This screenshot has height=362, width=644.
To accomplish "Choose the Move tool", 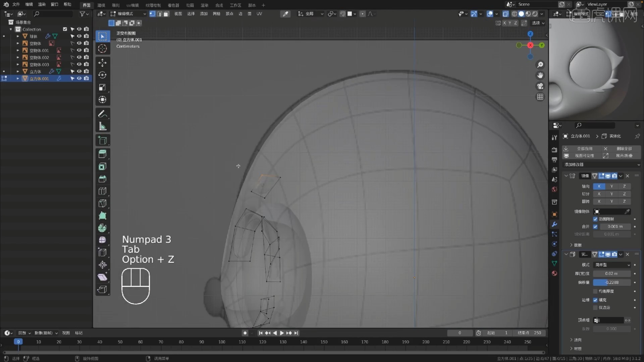I will coord(102,63).
